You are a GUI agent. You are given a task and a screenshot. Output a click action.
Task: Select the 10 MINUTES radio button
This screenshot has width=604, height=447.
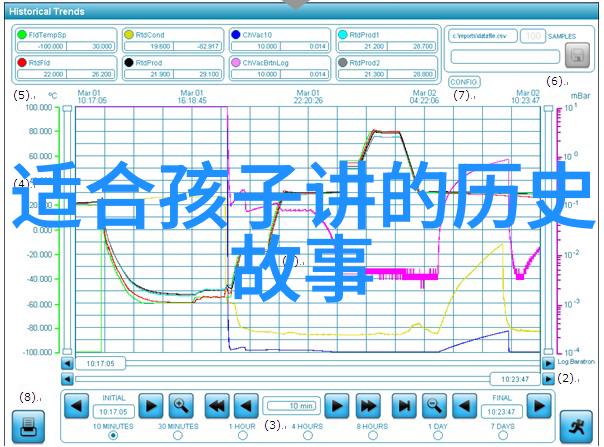tap(113, 435)
